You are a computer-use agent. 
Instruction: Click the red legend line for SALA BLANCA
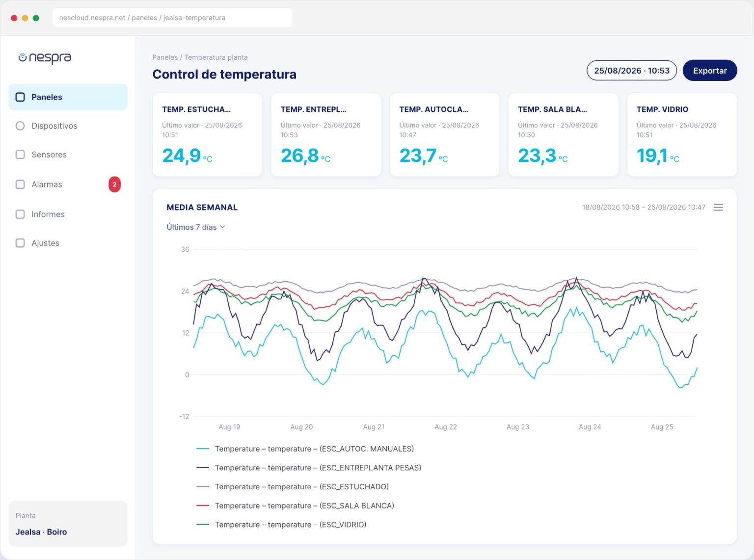203,506
